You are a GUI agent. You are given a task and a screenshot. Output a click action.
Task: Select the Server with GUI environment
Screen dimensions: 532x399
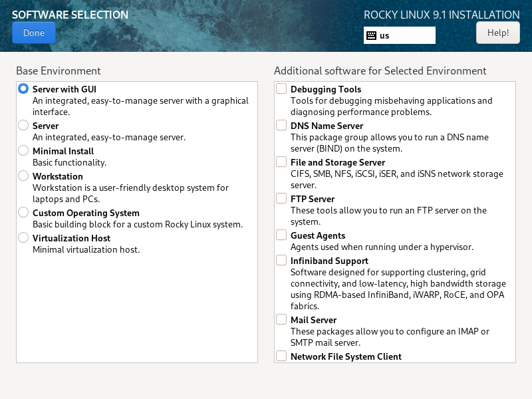click(x=23, y=89)
